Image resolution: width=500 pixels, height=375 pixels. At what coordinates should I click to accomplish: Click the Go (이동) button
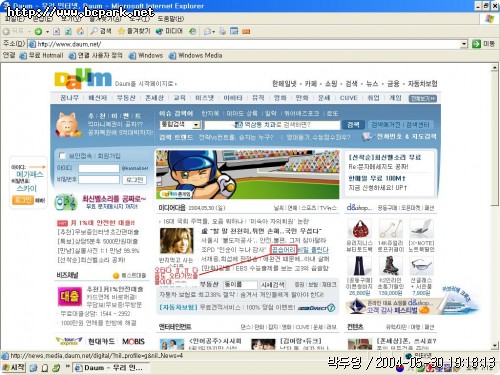pyautogui.click(x=483, y=44)
